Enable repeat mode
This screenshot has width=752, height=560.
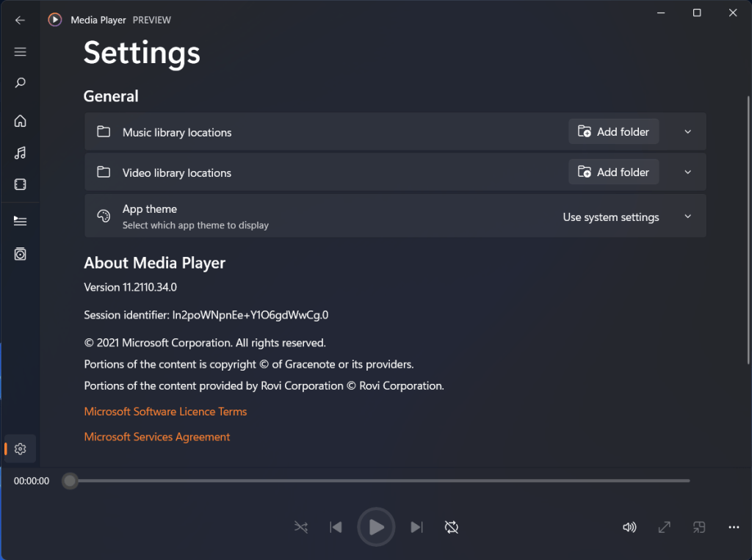point(451,527)
